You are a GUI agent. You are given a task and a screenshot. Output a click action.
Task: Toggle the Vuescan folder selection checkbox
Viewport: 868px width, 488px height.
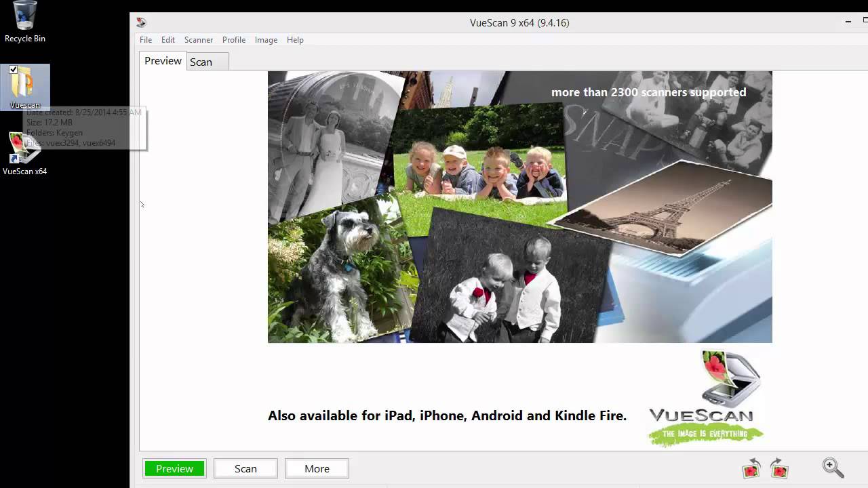(14, 70)
